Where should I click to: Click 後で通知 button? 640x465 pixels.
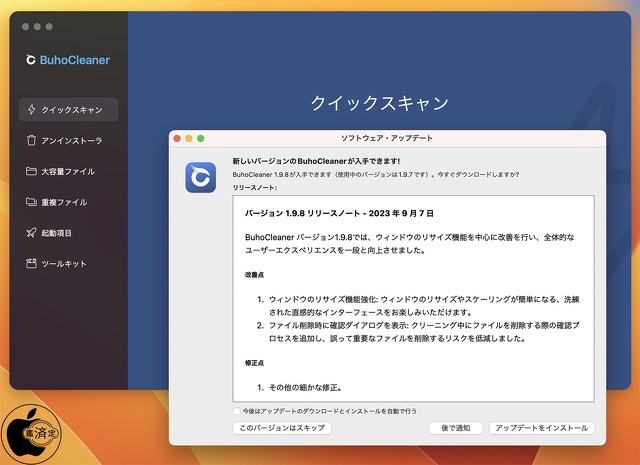456,428
